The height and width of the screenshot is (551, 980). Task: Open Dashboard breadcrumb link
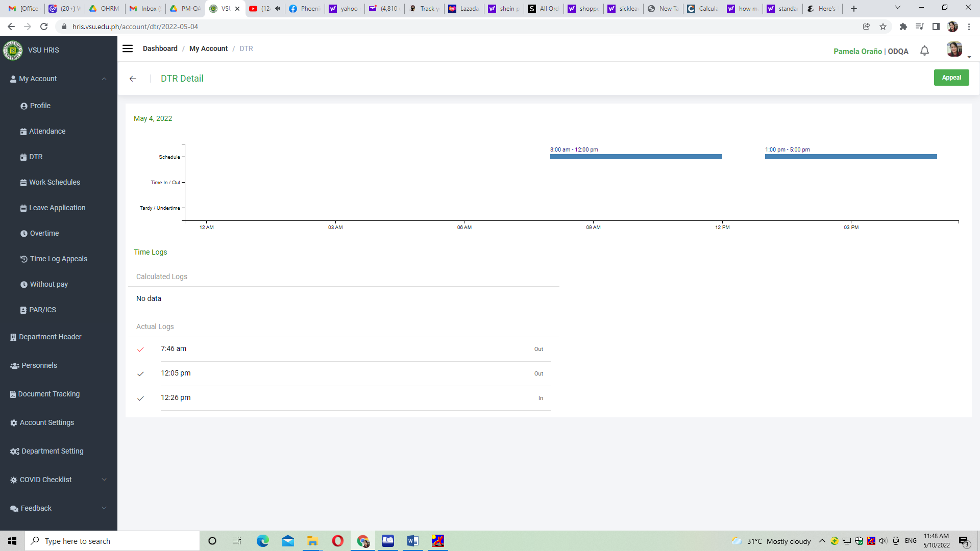(x=160, y=48)
